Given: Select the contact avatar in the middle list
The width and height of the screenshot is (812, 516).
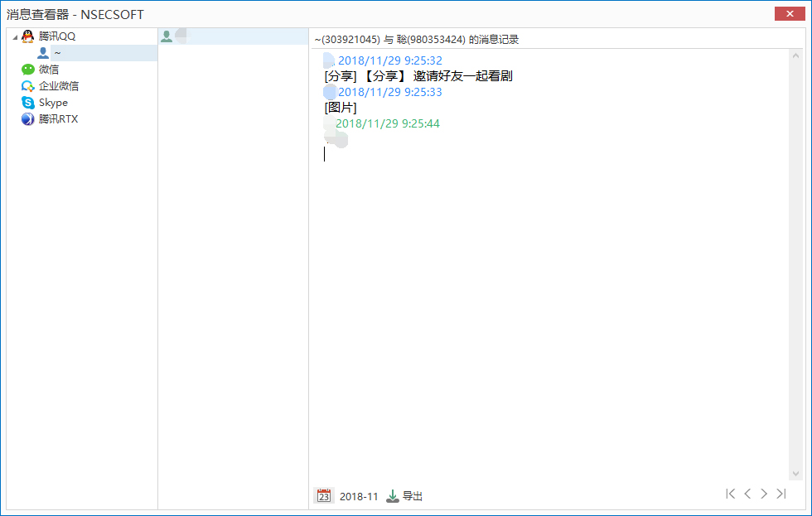Looking at the screenshot, I should click(x=167, y=36).
